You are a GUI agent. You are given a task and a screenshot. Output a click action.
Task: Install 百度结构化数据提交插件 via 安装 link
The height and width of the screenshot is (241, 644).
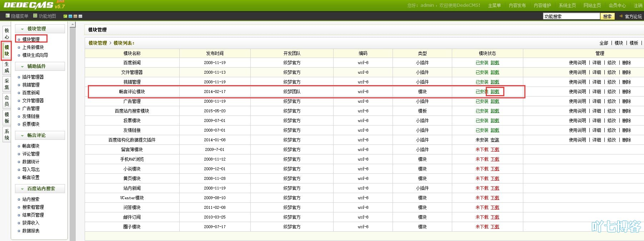(x=495, y=140)
